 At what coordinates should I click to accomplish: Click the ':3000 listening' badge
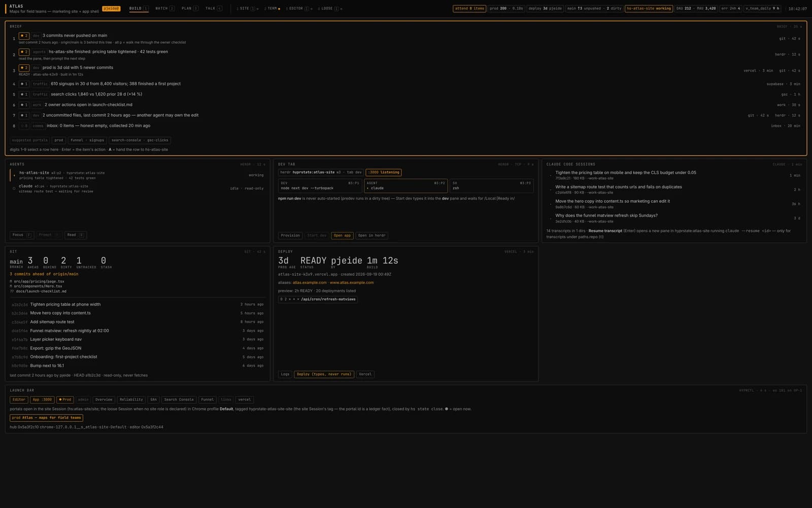[383, 173]
